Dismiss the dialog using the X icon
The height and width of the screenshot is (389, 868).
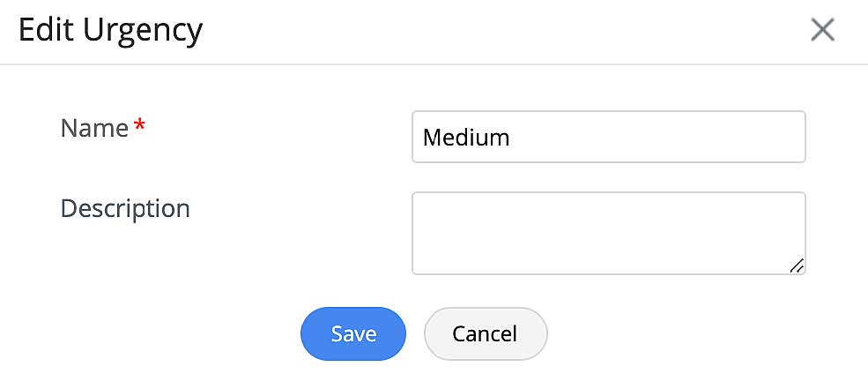click(x=822, y=30)
